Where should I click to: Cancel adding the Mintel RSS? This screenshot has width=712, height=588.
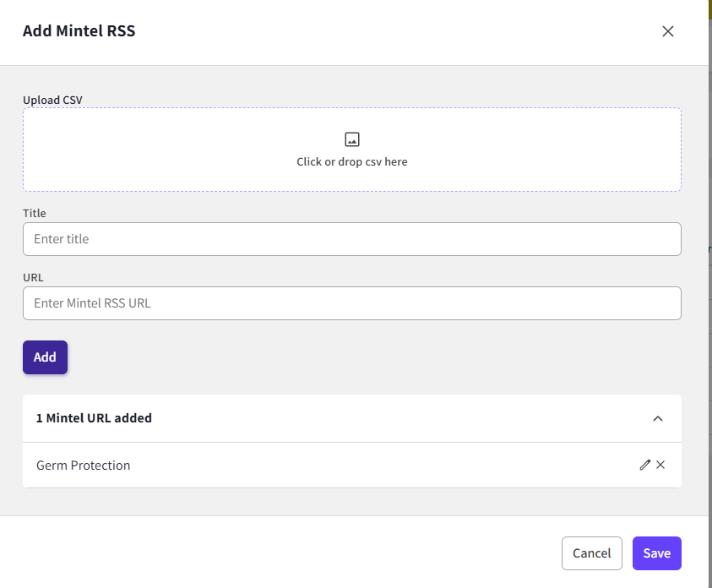click(x=591, y=553)
